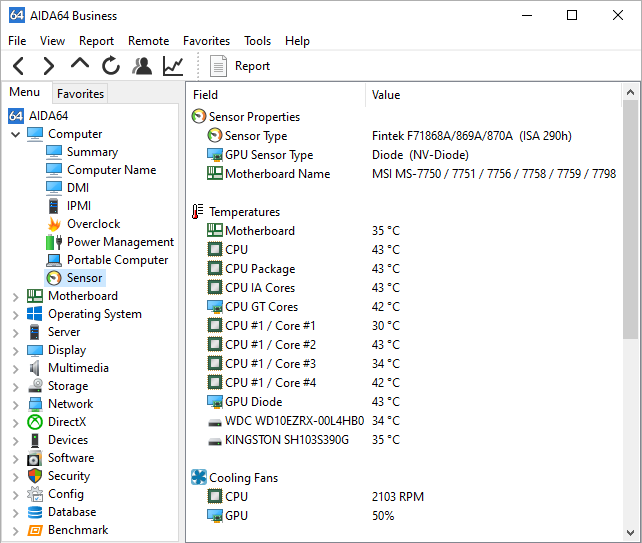
Task: Open the DMI page icon
Action: coord(54,188)
